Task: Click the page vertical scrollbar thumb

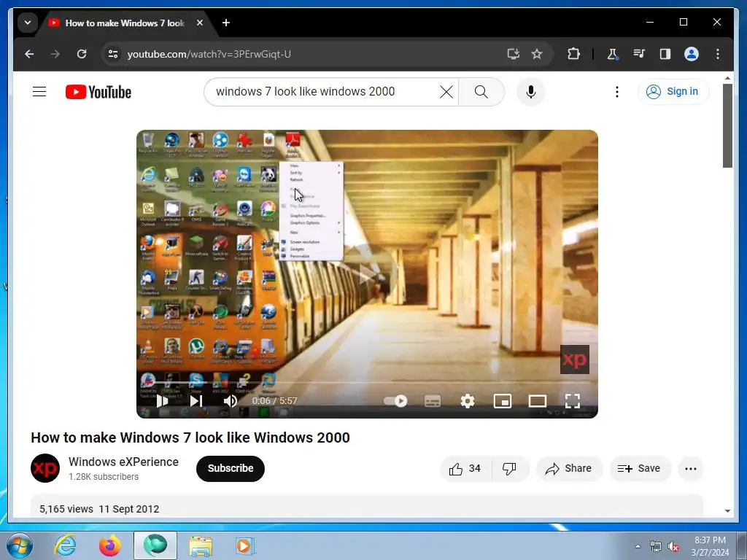Action: [727, 125]
